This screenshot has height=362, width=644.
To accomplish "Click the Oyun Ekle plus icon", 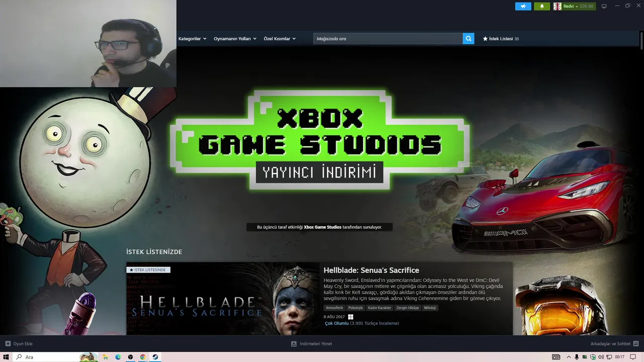I will [8, 344].
